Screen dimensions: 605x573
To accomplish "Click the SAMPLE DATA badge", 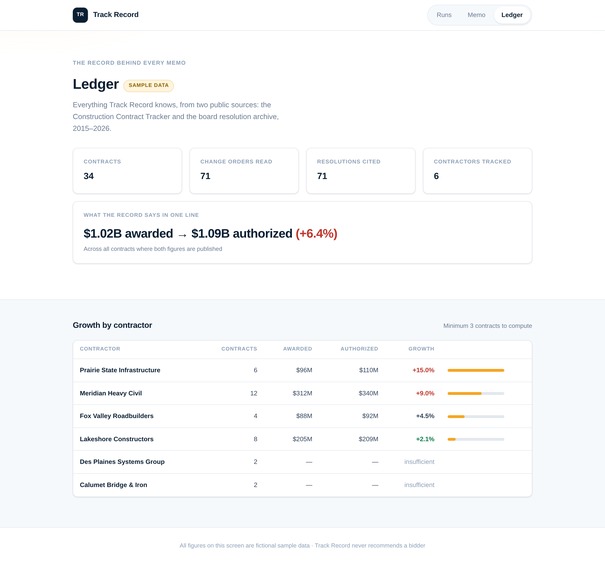I will (x=149, y=85).
